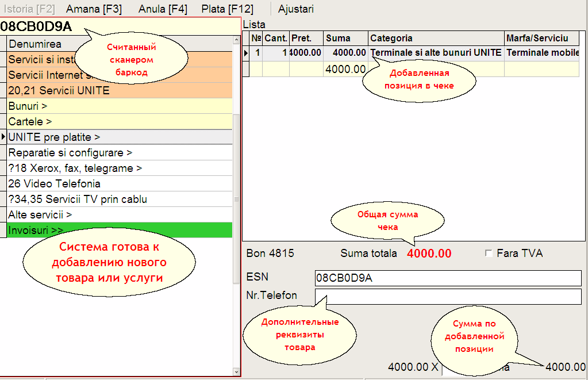
Task: Open Alte servicii > category
Action: (120, 215)
